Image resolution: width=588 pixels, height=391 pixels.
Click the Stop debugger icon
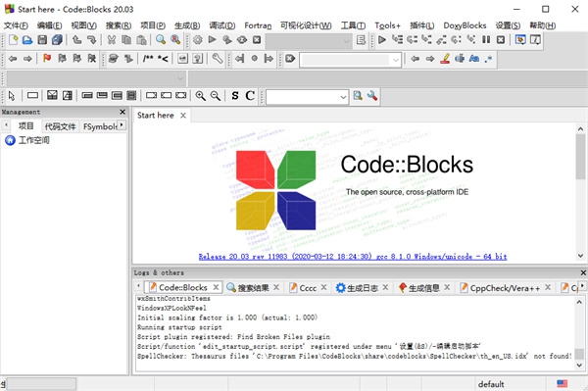[x=501, y=40]
